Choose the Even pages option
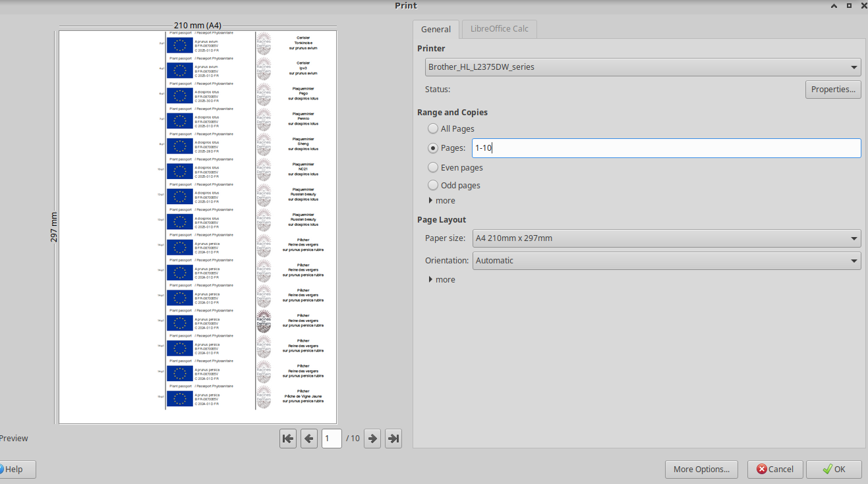868x484 pixels. click(433, 167)
